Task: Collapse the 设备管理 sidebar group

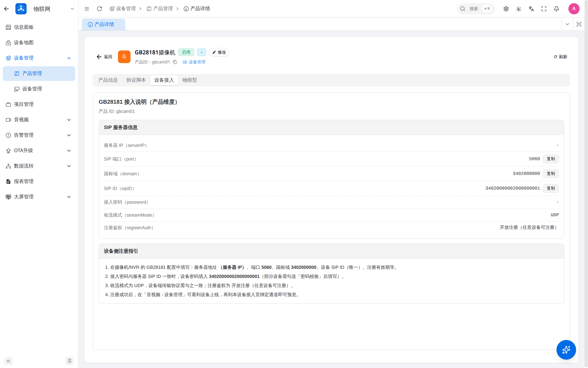Action: [x=39, y=58]
